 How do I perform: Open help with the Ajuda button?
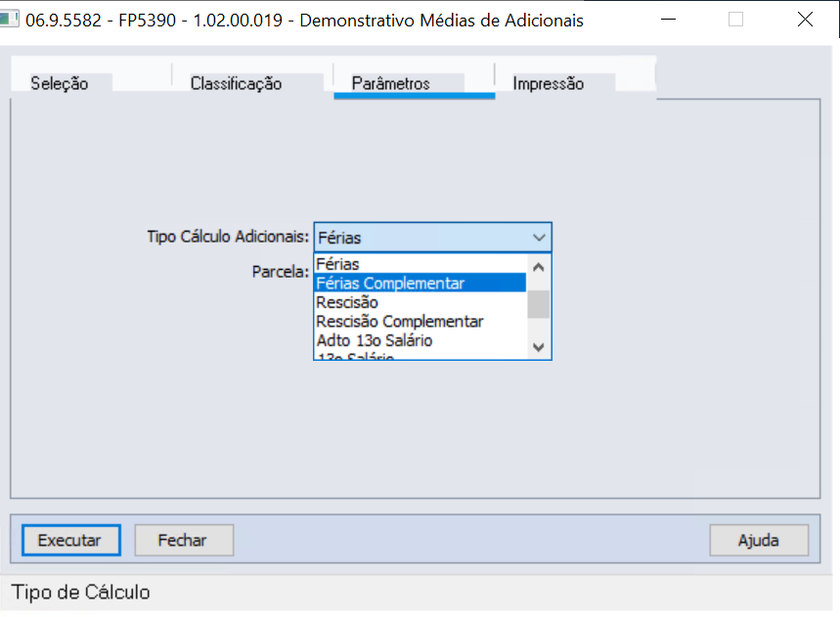pos(759,540)
